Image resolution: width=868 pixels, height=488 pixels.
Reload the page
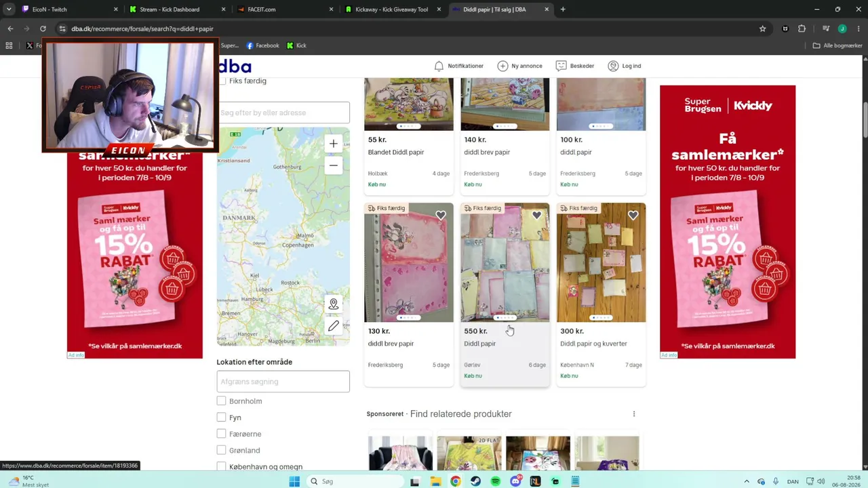coord(43,28)
